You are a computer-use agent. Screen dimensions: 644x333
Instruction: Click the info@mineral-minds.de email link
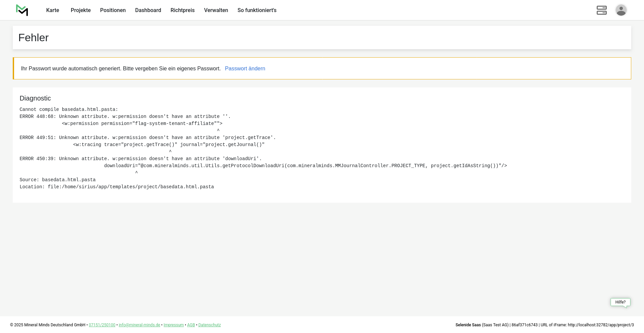click(x=139, y=325)
